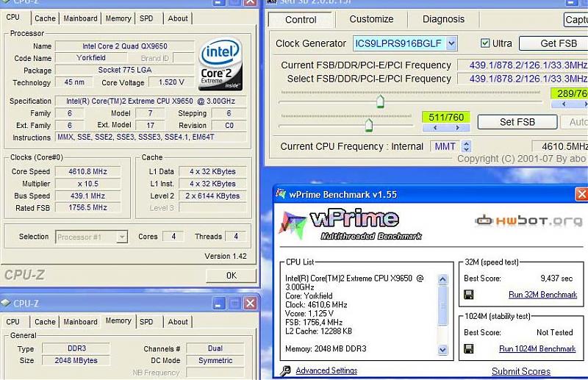Click the Current FSB frequency field

click(x=523, y=65)
